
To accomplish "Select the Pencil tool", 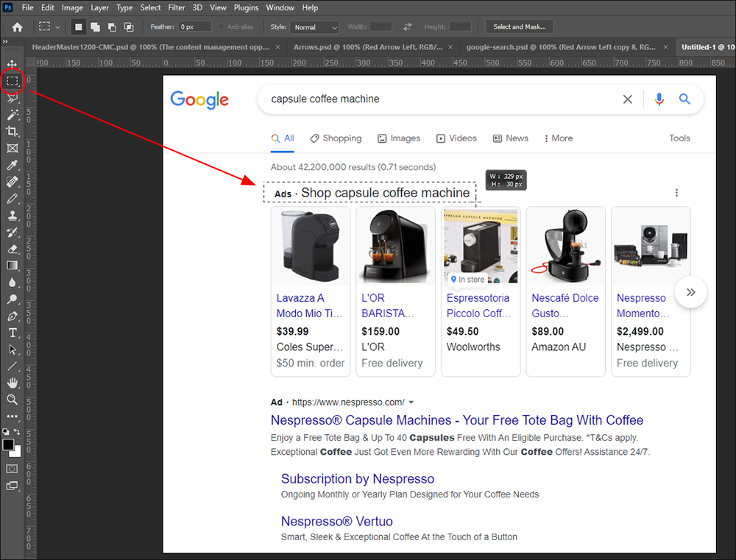I will [x=13, y=199].
